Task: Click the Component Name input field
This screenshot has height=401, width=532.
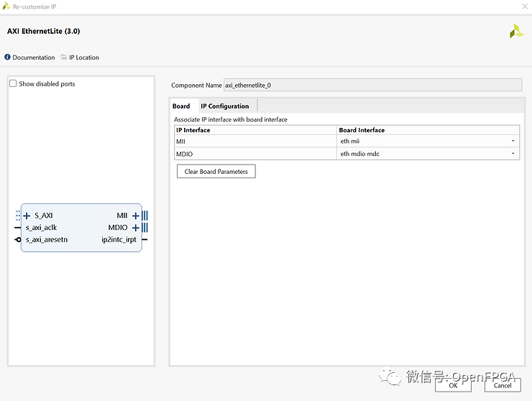Action: (x=372, y=85)
